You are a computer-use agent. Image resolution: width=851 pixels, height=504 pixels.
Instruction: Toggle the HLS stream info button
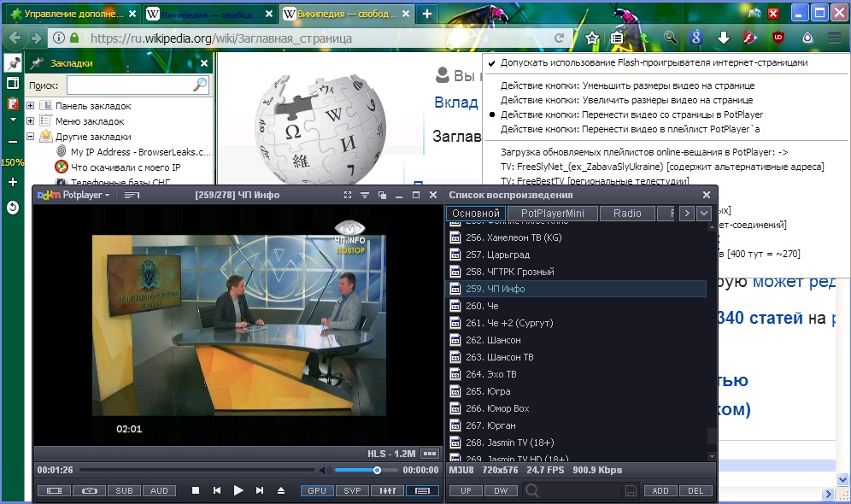tap(430, 454)
